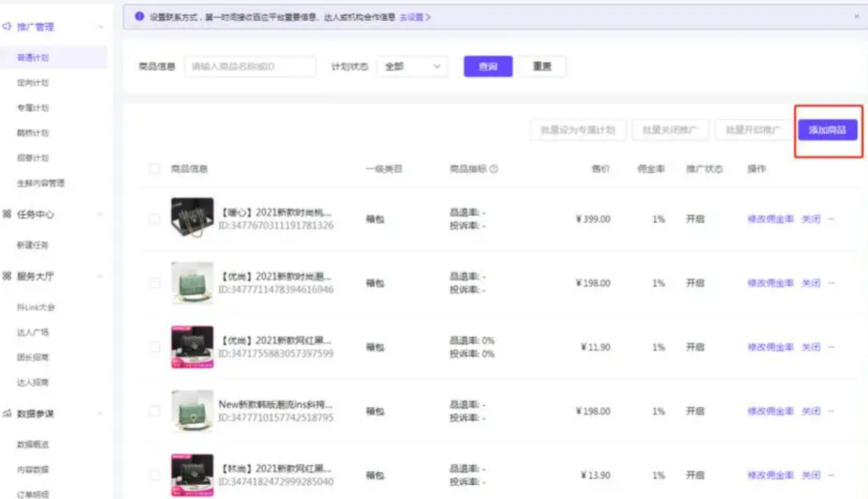Click the 服务大厅 grid icon
Screen dimensions: 868x499
(x=7, y=276)
